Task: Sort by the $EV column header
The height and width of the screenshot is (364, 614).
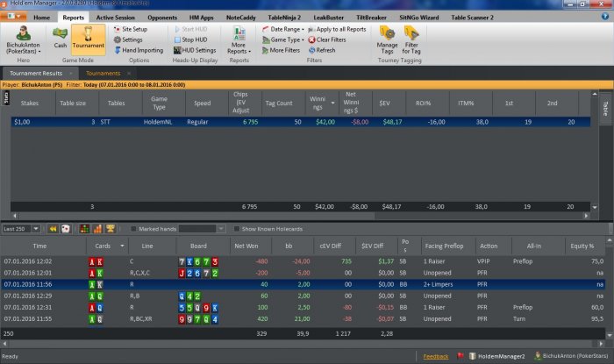Action: (384, 103)
